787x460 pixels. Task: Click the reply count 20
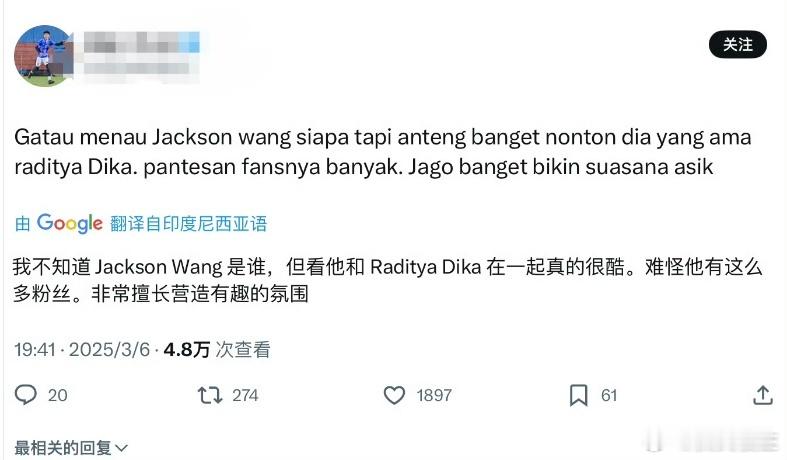coord(58,396)
